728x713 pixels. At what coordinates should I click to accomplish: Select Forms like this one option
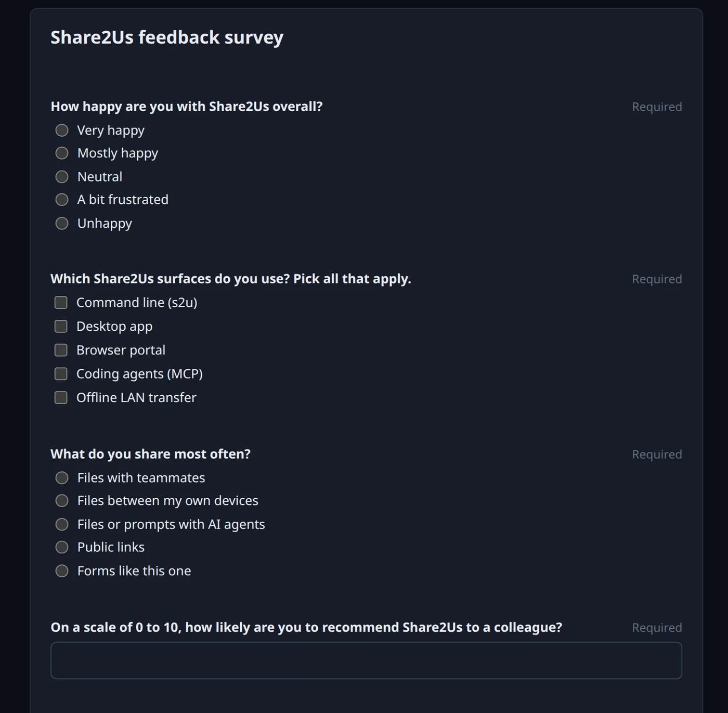pos(62,571)
